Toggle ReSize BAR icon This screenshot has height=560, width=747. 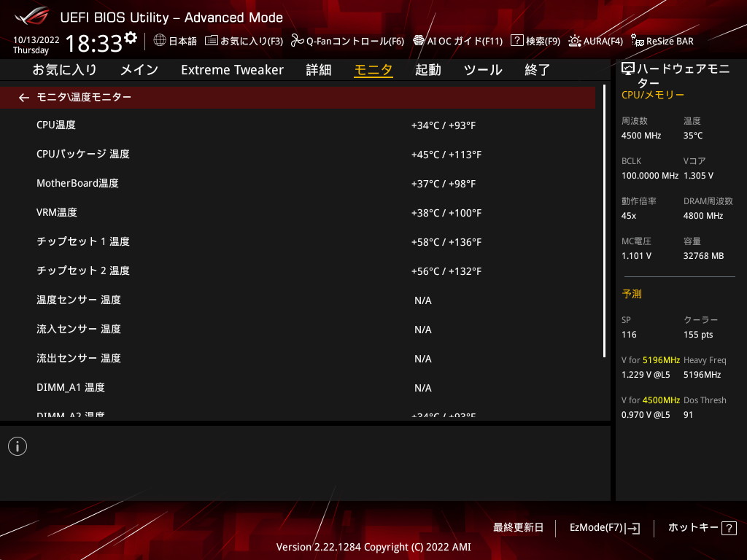pyautogui.click(x=638, y=41)
